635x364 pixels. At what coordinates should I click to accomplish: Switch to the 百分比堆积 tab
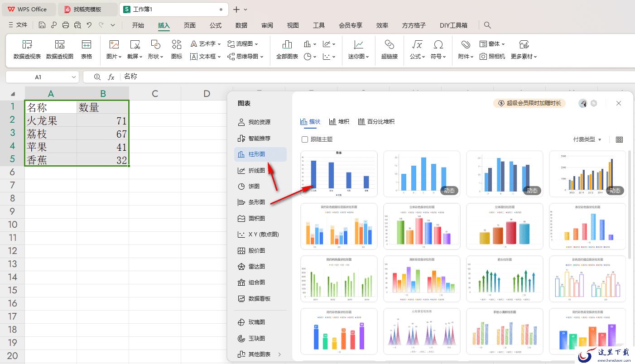click(x=376, y=122)
